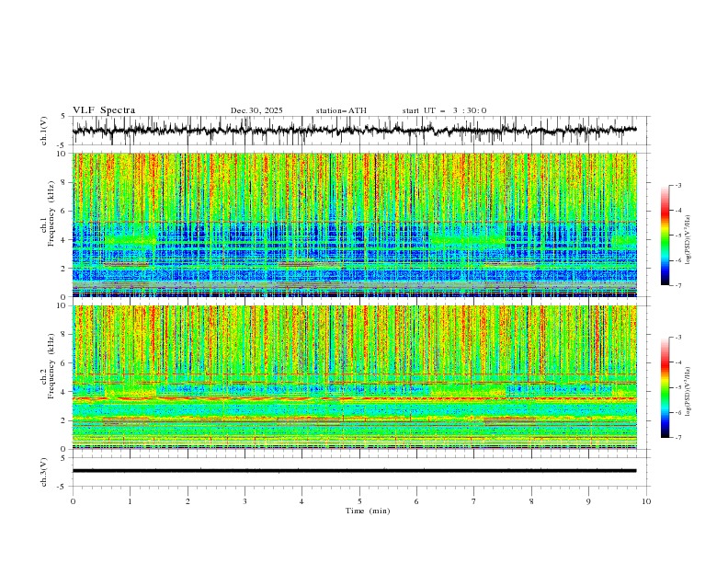
Task: Click the lower colorbar "log(PSD)(V²/Hz)" caption
Action: tap(688, 392)
